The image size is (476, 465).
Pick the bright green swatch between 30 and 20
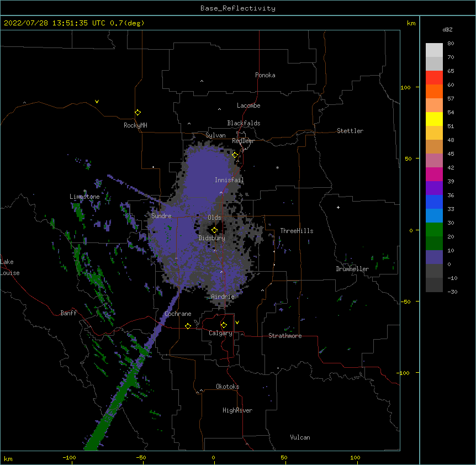[434, 230]
